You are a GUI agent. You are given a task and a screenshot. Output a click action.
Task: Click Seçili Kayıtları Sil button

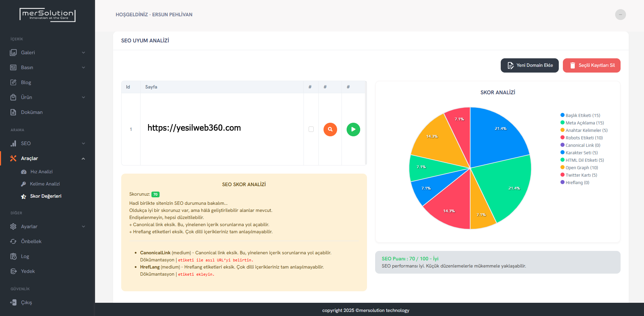tap(591, 65)
